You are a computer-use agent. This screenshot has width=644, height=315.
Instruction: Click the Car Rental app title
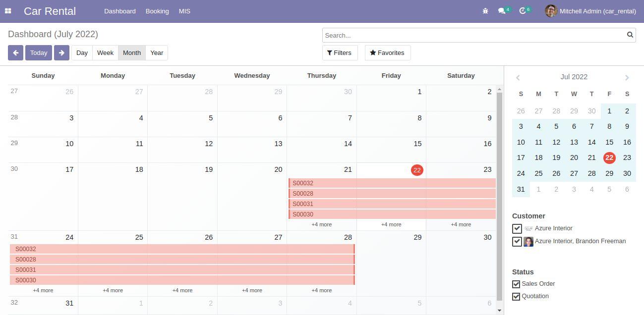pos(50,11)
